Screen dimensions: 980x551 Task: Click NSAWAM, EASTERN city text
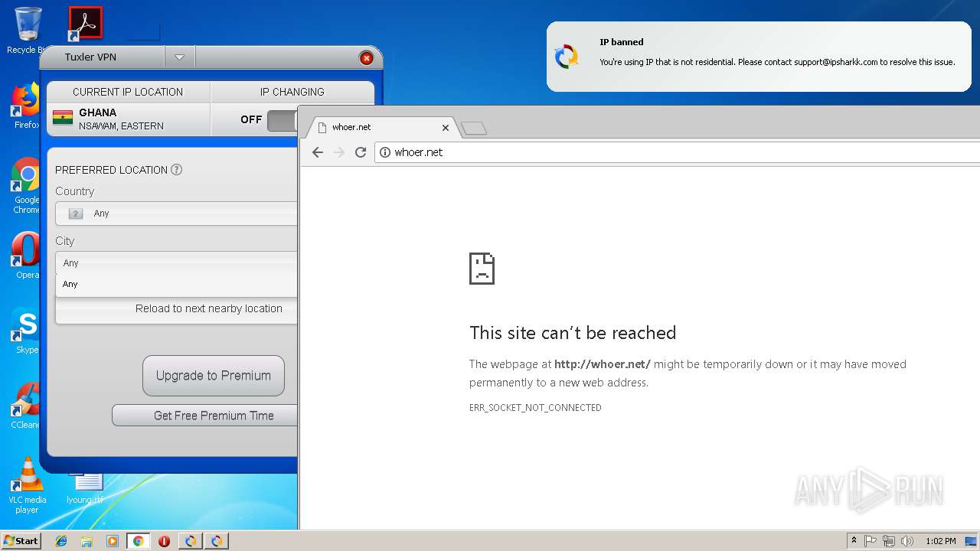(x=121, y=126)
